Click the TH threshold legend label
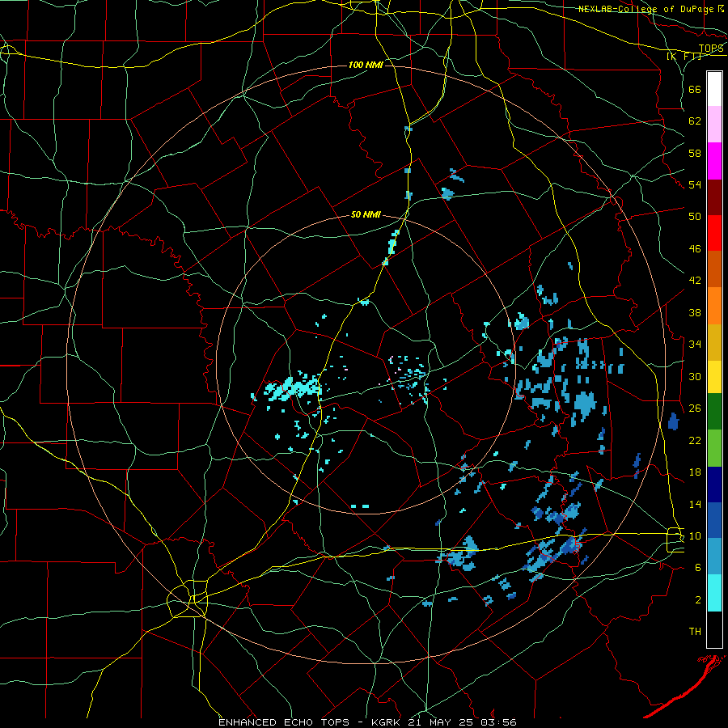728x728 pixels. [695, 632]
